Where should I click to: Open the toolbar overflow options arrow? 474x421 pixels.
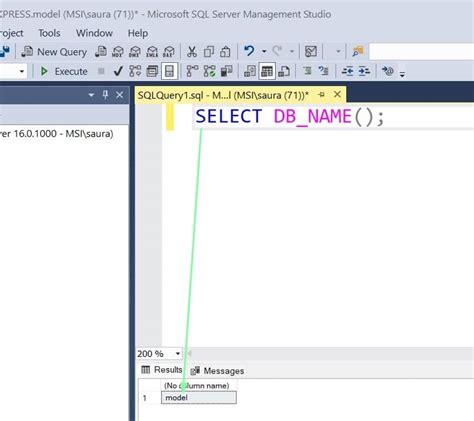(402, 74)
